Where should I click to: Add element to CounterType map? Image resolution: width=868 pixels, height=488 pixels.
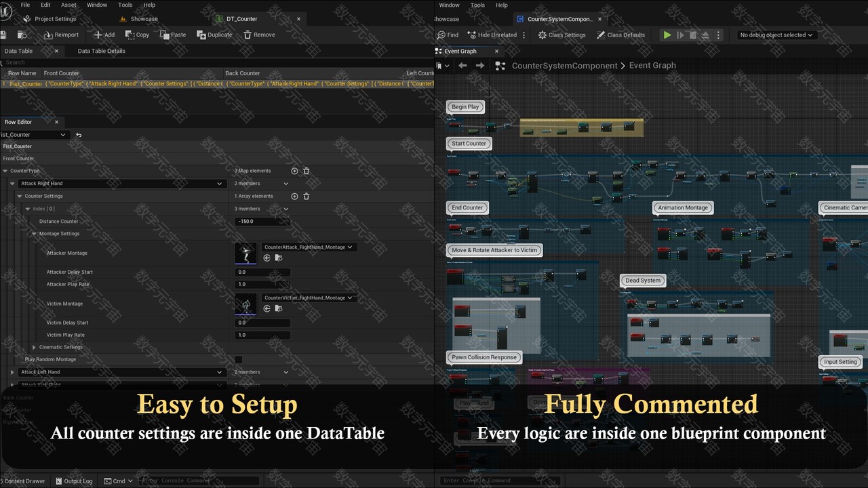click(x=294, y=171)
